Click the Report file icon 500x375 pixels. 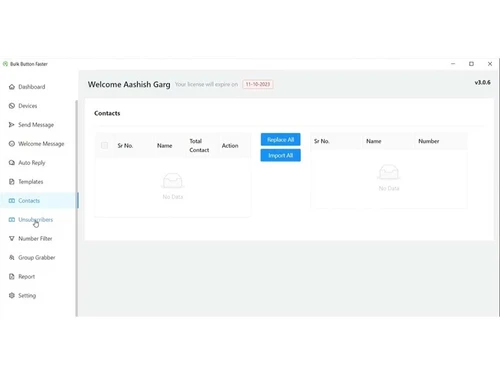(x=12, y=277)
